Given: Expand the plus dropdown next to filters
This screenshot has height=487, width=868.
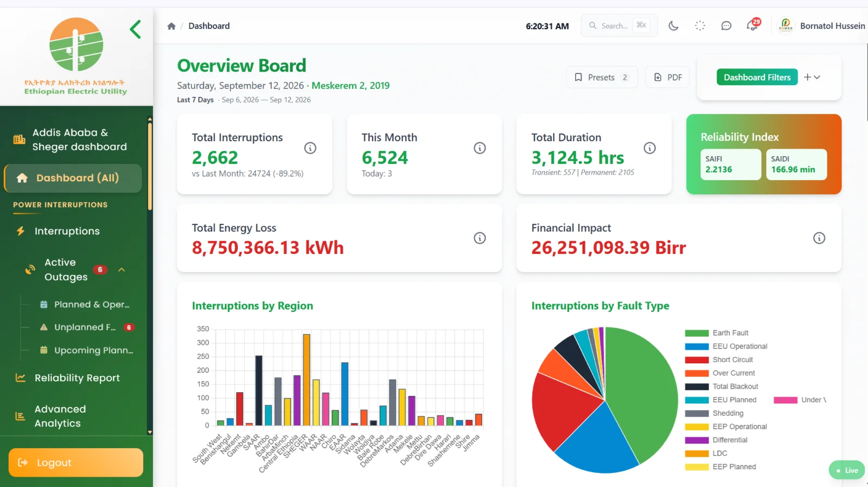Looking at the screenshot, I should point(812,78).
